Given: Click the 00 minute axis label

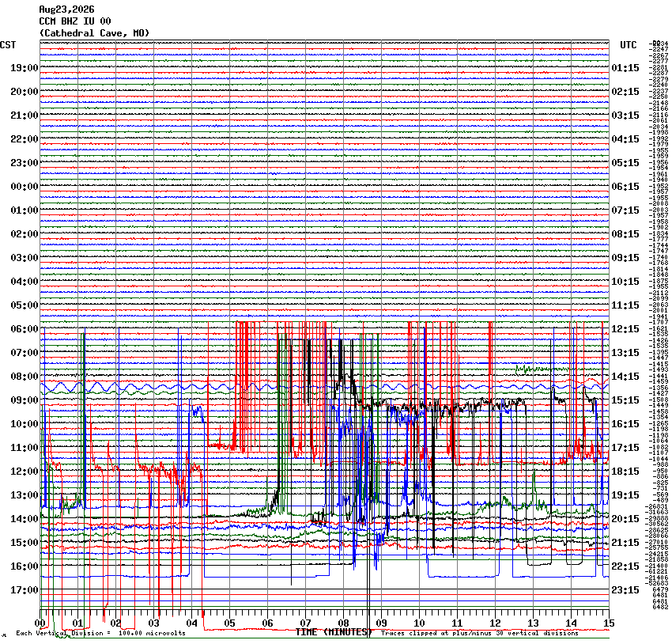Looking at the screenshot, I should pos(40,623).
